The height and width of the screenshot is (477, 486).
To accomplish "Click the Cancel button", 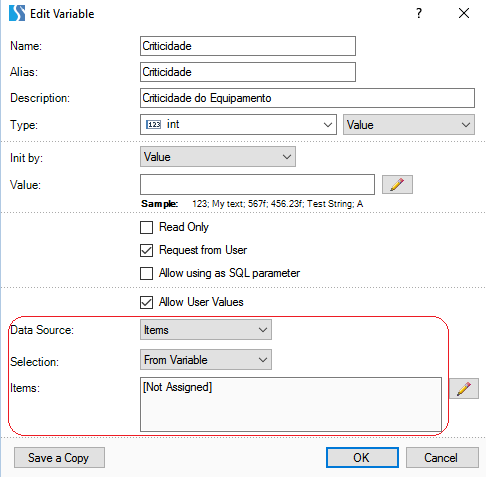I will [442, 457].
